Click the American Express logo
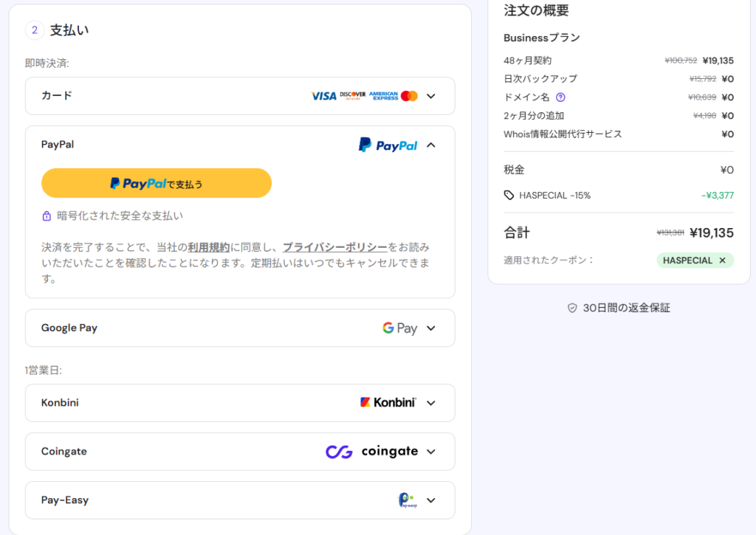756x535 pixels. click(383, 96)
